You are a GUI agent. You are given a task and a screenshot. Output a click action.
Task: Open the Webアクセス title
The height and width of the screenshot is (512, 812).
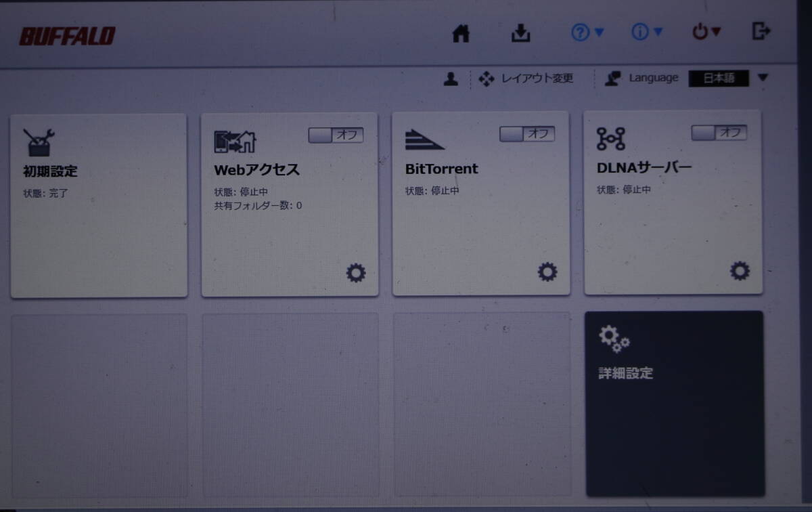[256, 169]
